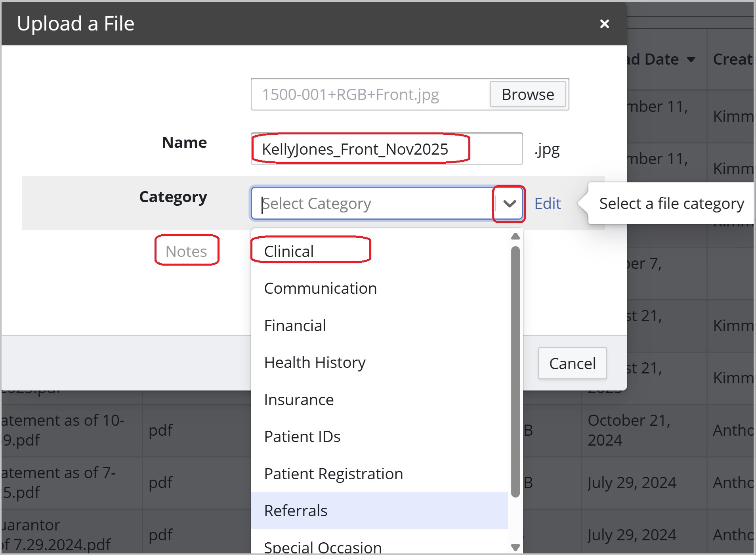Select the Patient Registration category
Image resolution: width=756 pixels, height=555 pixels.
[x=334, y=473]
